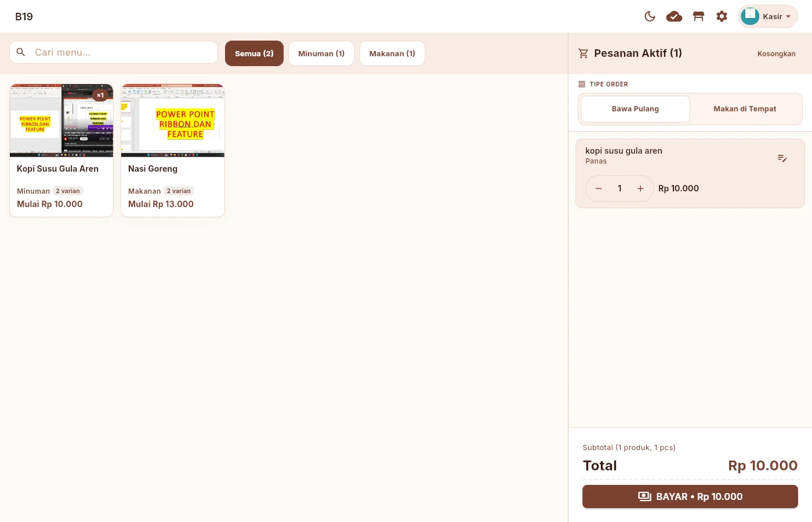Click the search magnifier icon

coord(21,52)
